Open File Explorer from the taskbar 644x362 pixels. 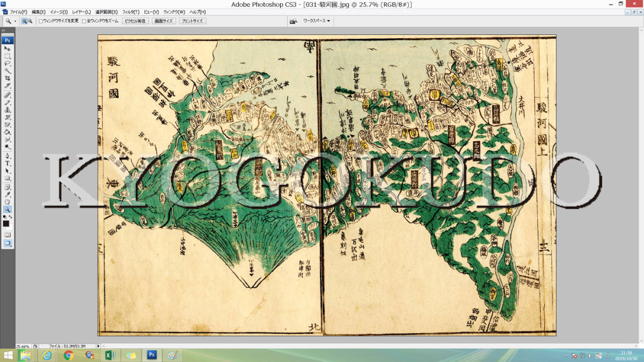point(25,356)
